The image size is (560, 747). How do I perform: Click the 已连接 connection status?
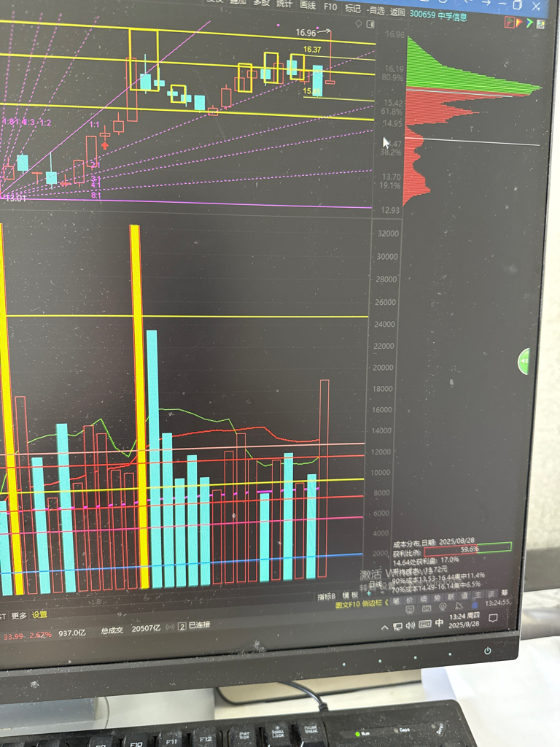click(x=199, y=624)
